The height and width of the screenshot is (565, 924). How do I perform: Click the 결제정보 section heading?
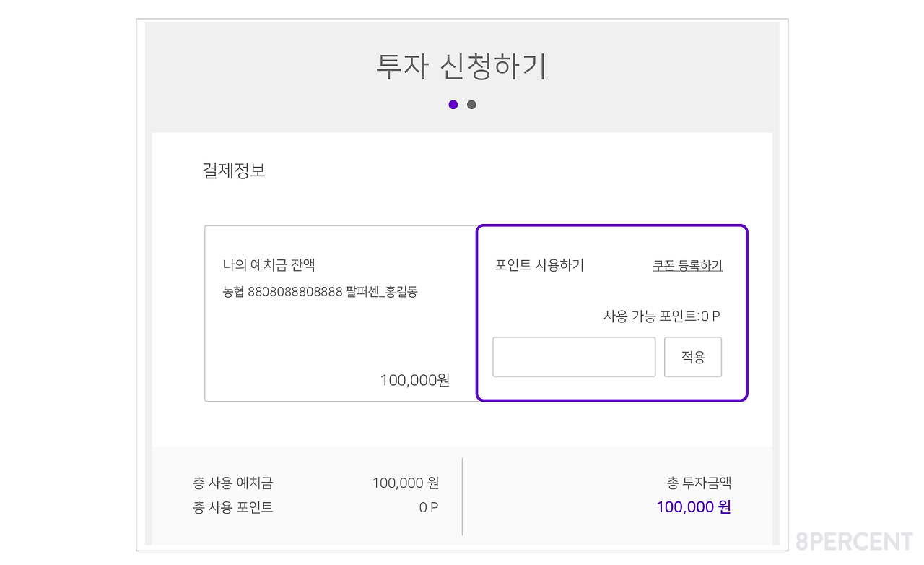[x=234, y=171]
